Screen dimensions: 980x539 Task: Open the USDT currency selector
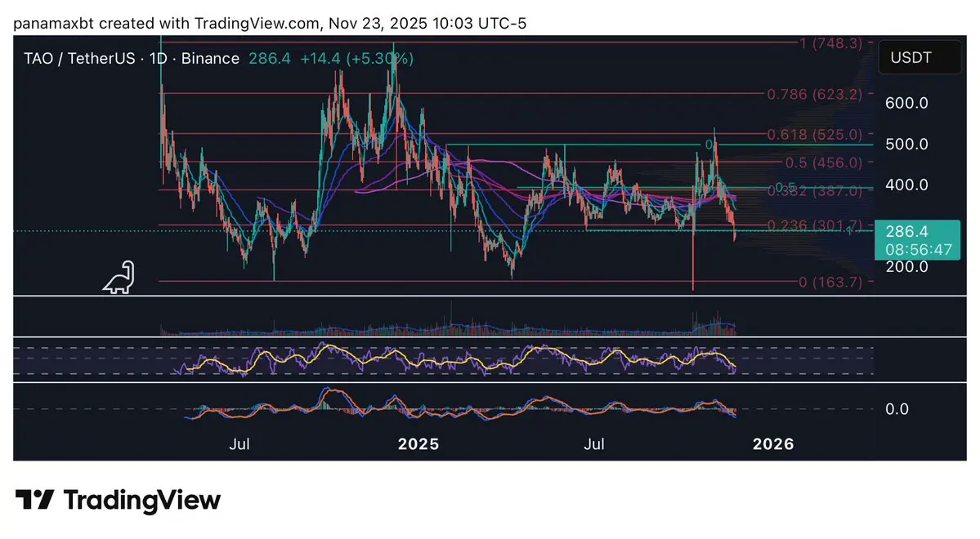tap(920, 57)
